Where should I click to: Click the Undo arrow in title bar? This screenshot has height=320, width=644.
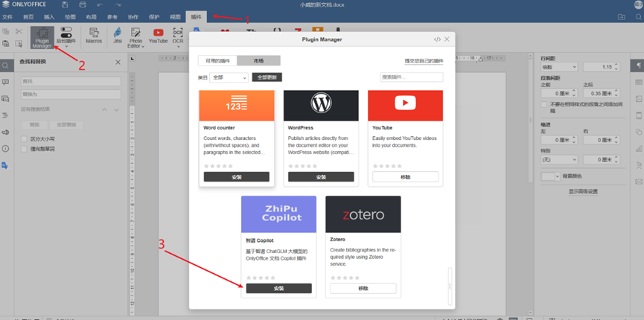tap(101, 5)
